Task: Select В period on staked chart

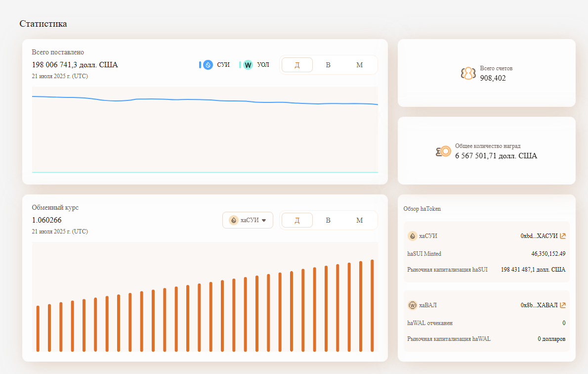Action: (328, 65)
